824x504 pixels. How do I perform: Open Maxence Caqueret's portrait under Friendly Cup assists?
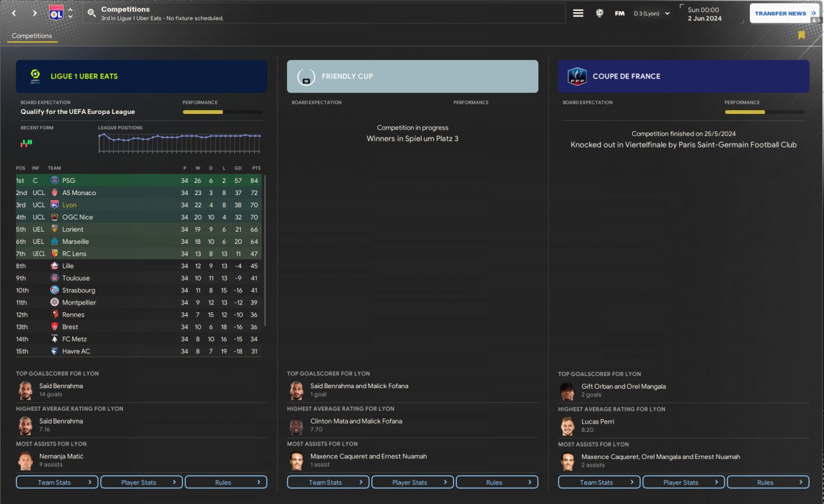[x=296, y=461]
